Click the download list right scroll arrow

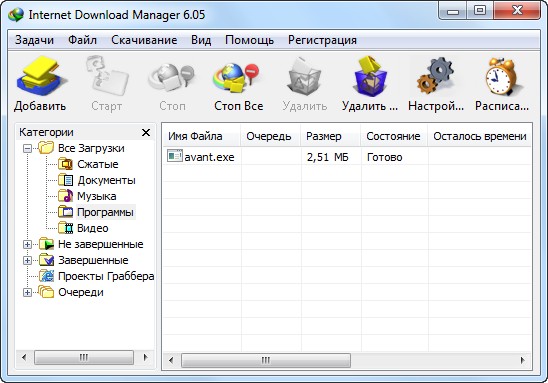click(522, 360)
